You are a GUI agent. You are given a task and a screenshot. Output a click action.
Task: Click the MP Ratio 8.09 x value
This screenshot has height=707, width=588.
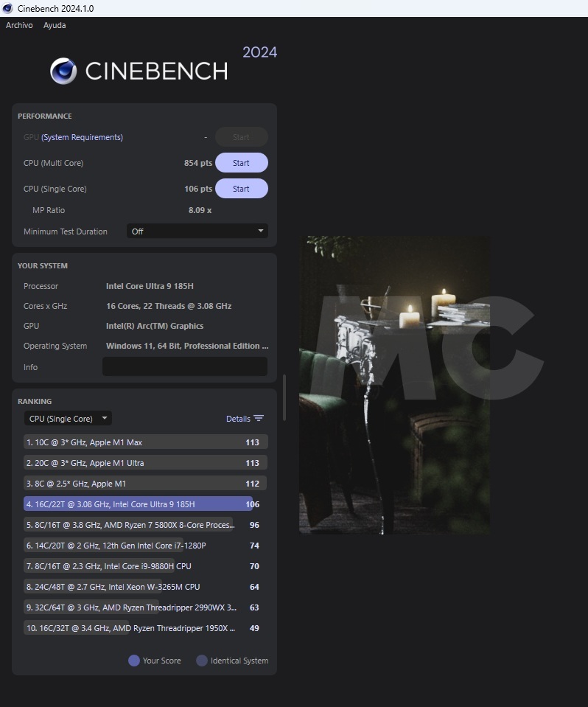coord(200,210)
